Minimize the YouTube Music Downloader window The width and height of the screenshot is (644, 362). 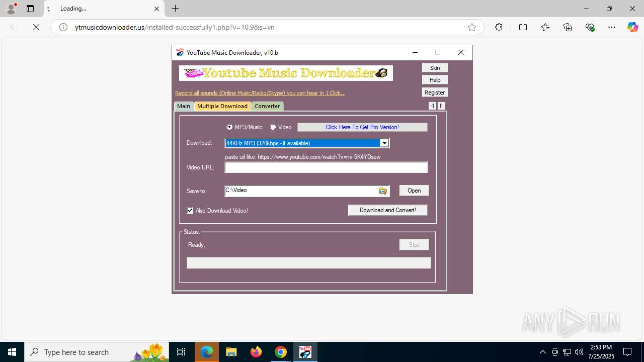(415, 52)
